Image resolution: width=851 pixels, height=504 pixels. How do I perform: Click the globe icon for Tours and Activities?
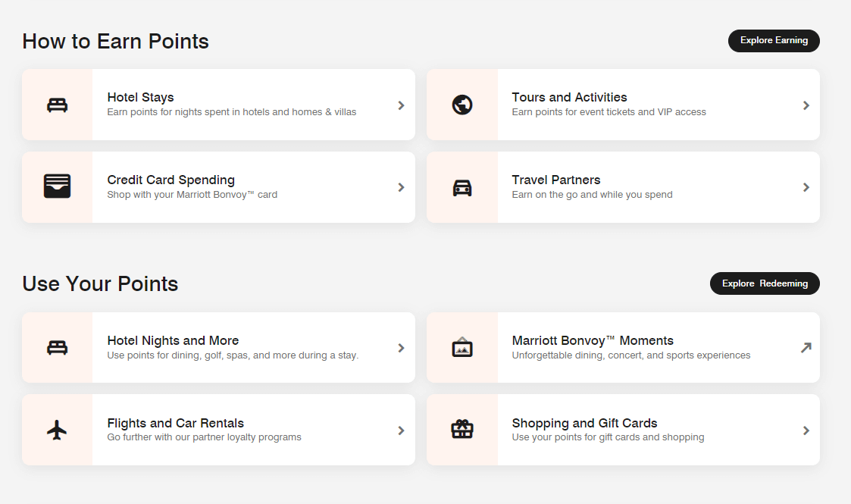coord(462,105)
